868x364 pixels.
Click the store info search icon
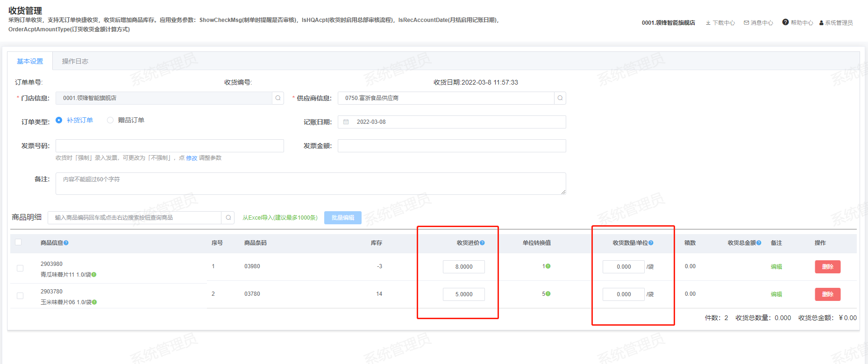[x=278, y=98]
